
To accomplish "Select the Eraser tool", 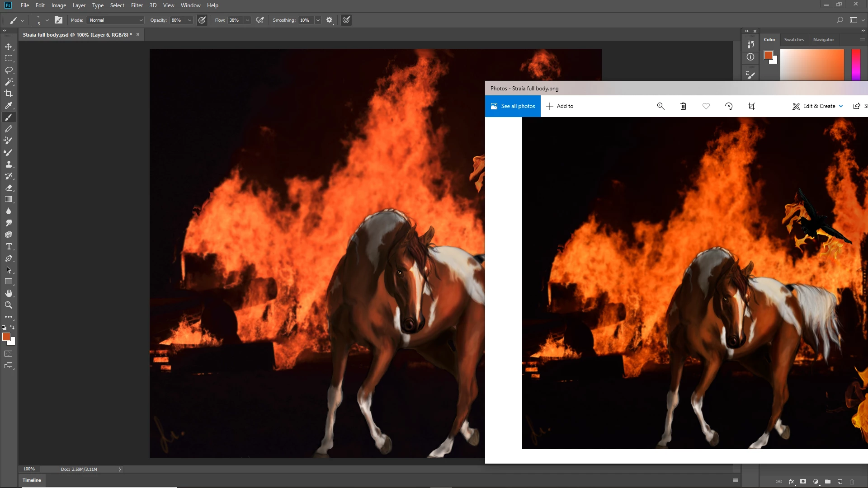I will pyautogui.click(x=9, y=188).
